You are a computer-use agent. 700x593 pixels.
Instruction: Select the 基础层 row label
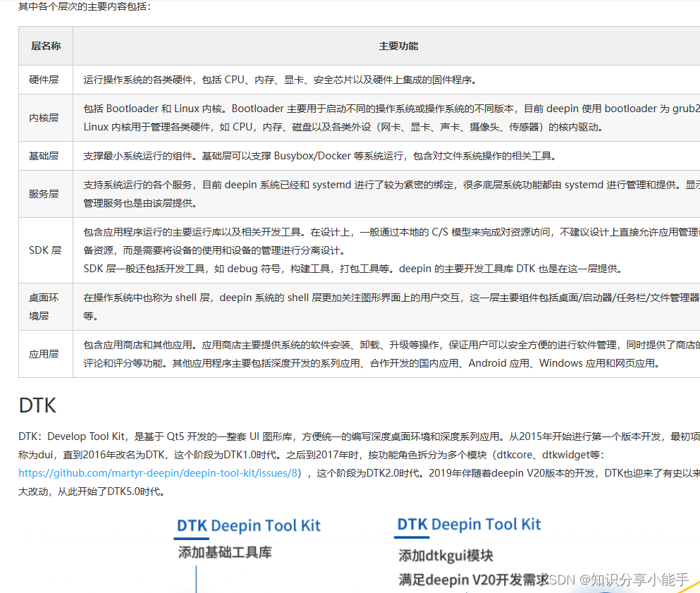pos(44,156)
